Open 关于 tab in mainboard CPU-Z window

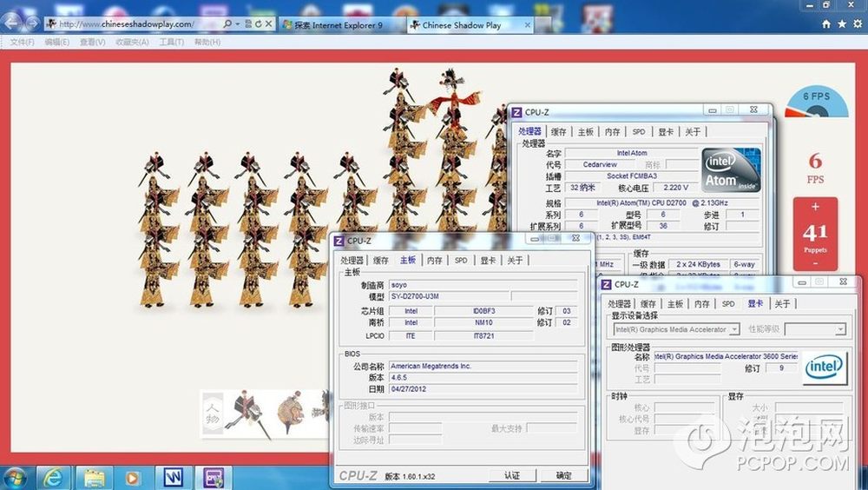515,260
